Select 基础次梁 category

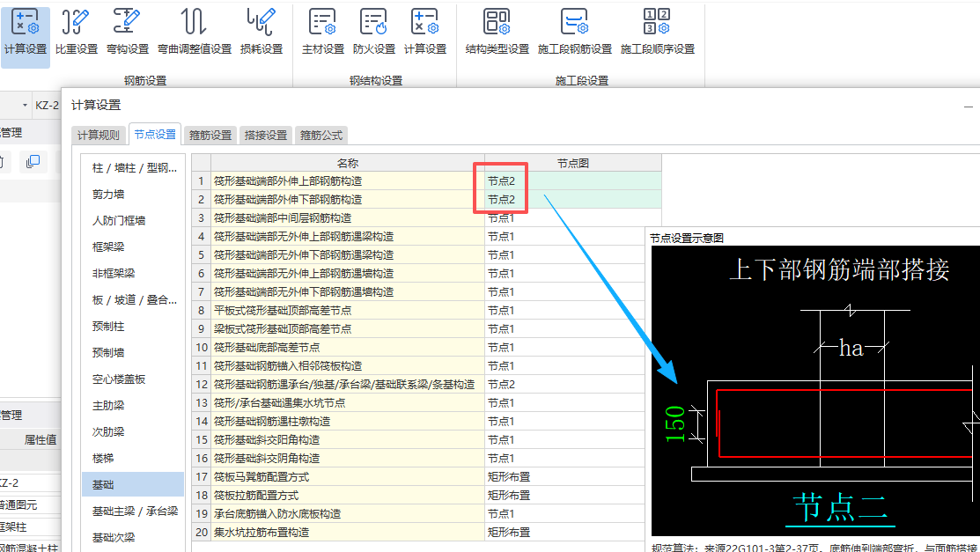point(134,537)
